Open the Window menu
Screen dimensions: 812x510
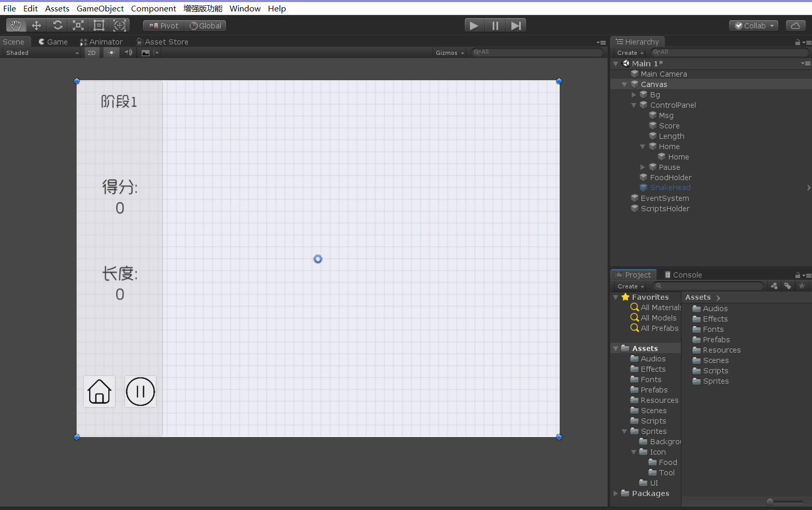pos(245,8)
